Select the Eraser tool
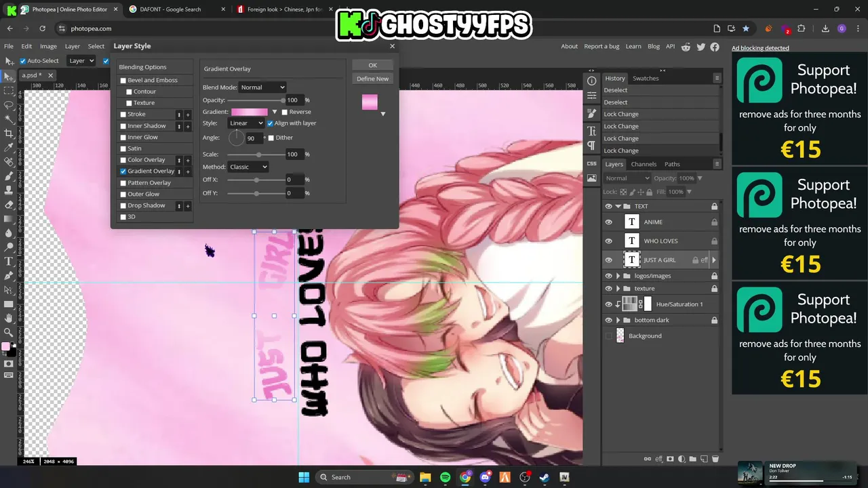The image size is (868, 488). pyautogui.click(x=9, y=204)
